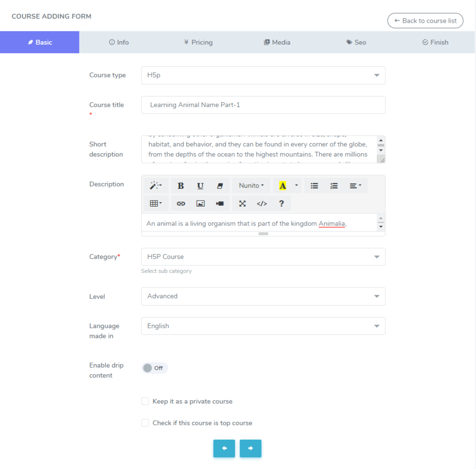Expand the Level dropdown showing Advanced
Image resolution: width=476 pixels, height=469 pixels.
pyautogui.click(x=263, y=296)
